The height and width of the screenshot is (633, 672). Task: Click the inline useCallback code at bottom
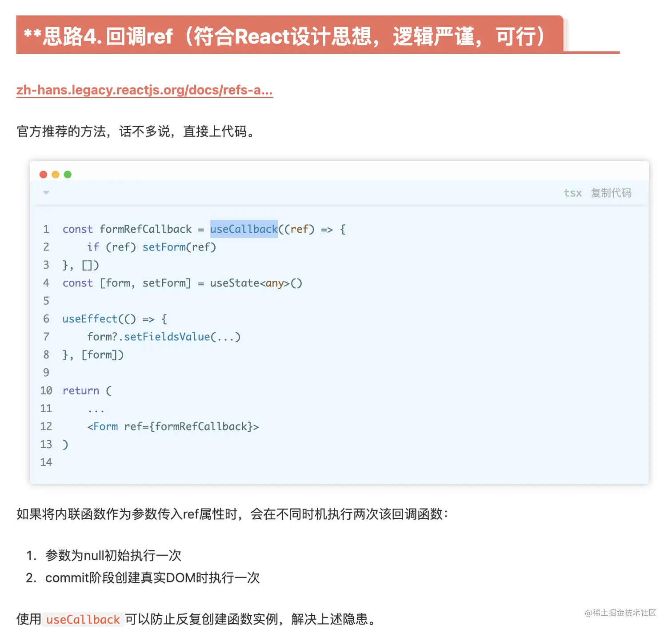83,619
